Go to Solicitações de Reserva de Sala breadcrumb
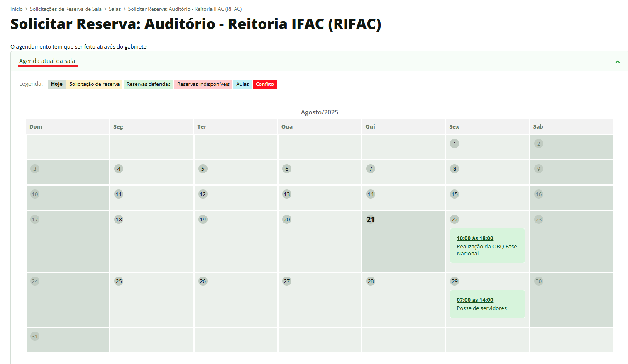 click(x=66, y=9)
